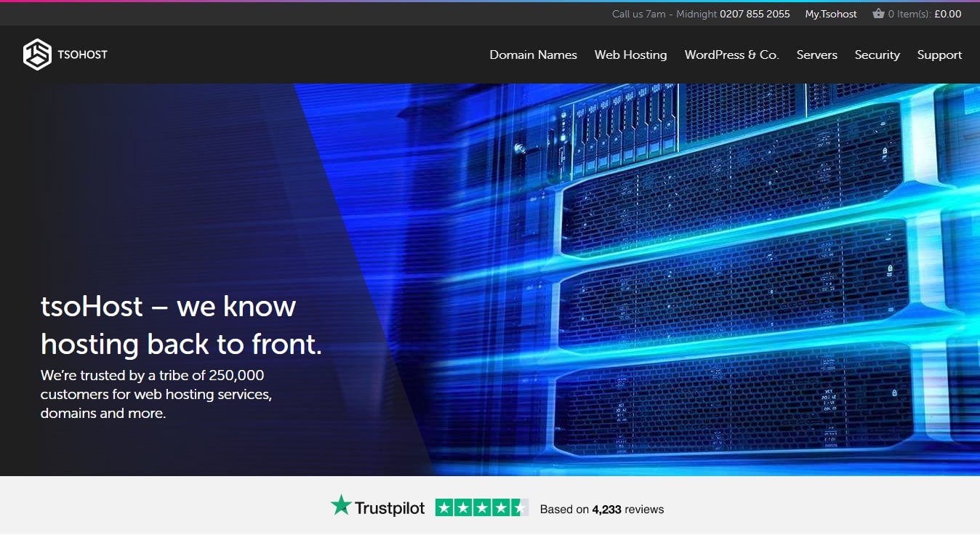980x551 pixels.
Task: Click the Trustpilot five-star rating graphic
Action: (481, 508)
